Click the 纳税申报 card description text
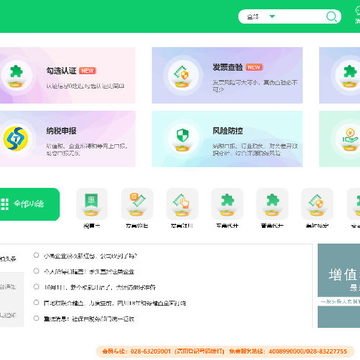360x360 pixels. pyautogui.click(x=86, y=150)
